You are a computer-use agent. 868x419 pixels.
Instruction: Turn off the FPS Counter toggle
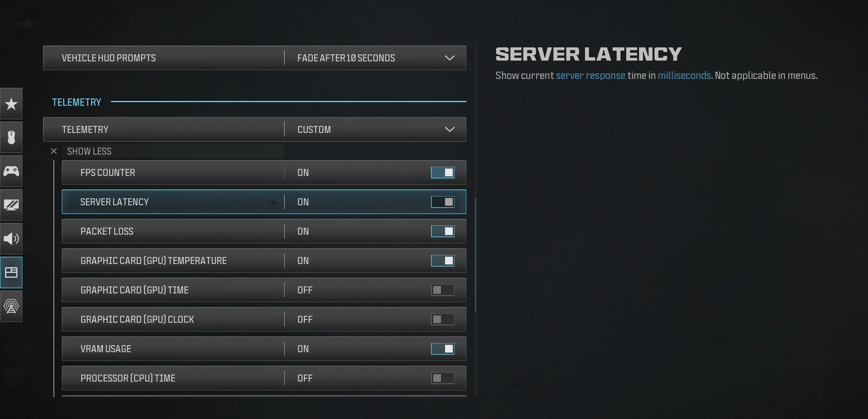point(442,172)
